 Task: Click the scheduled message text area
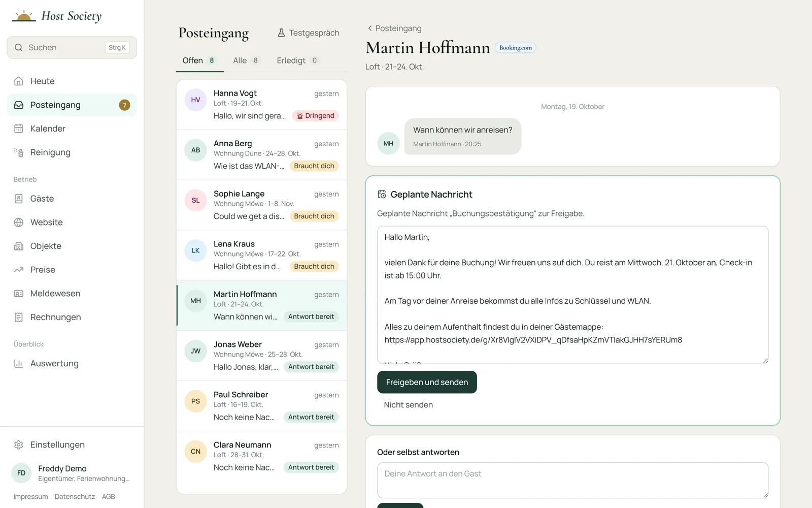point(572,295)
